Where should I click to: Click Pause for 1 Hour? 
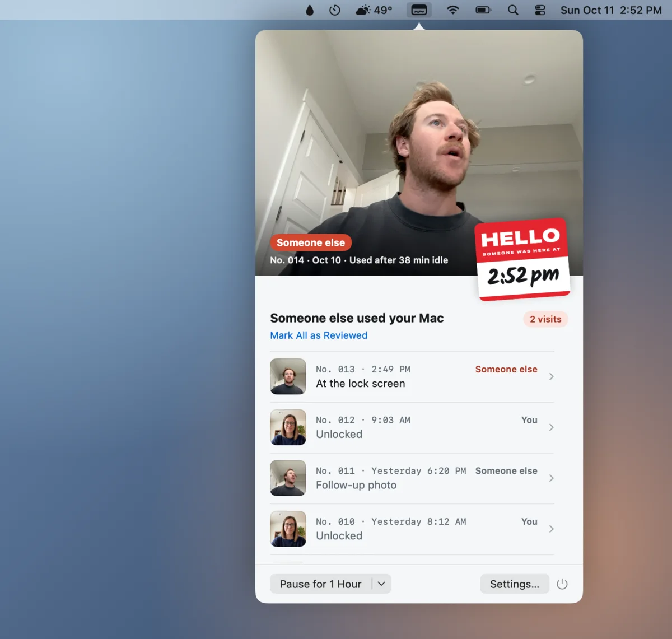(320, 584)
